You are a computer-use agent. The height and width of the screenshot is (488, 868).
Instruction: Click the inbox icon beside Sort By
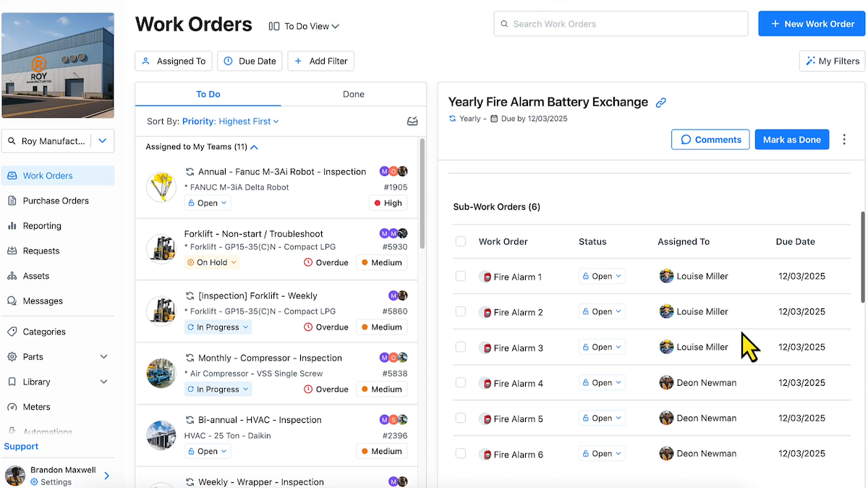412,122
